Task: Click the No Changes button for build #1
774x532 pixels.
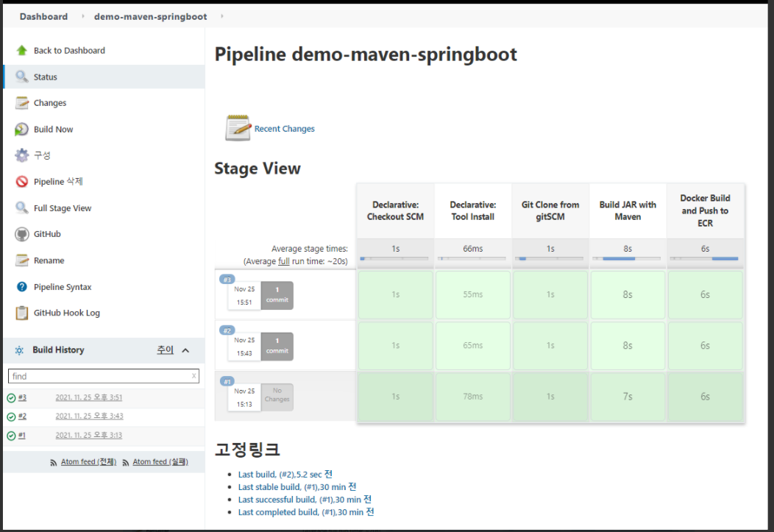Action: coord(277,397)
